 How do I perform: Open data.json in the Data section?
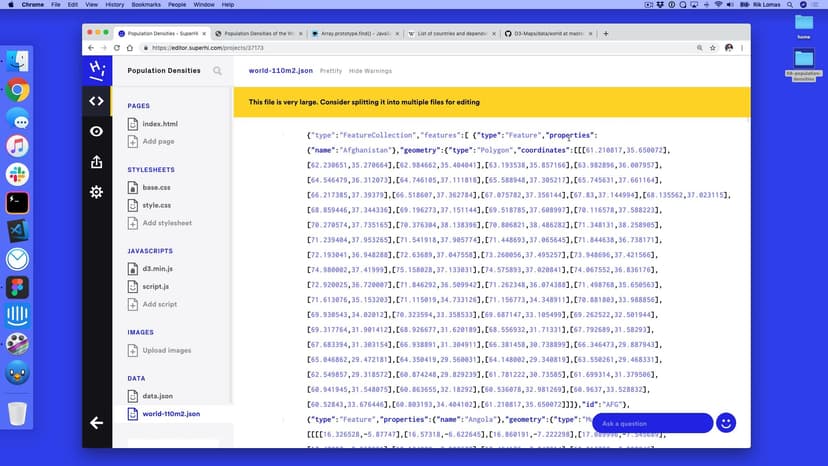(157, 396)
